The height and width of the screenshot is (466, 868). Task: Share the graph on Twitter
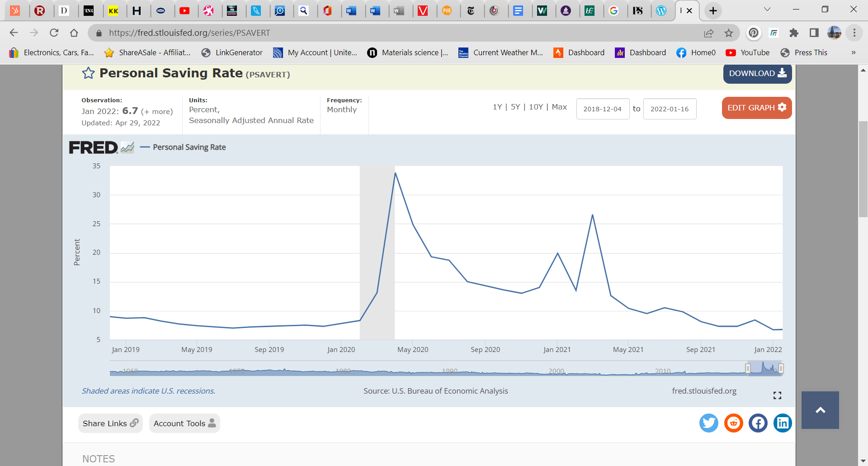708,423
